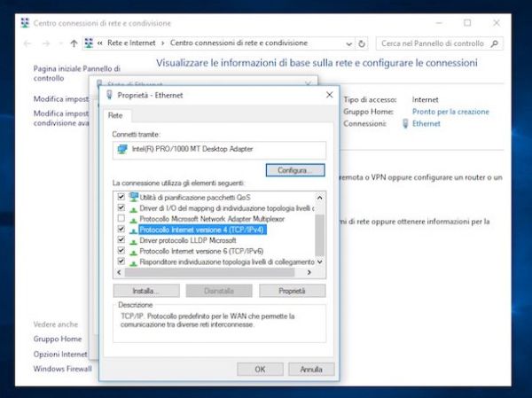Click the back navigation arrow

(x=27, y=43)
